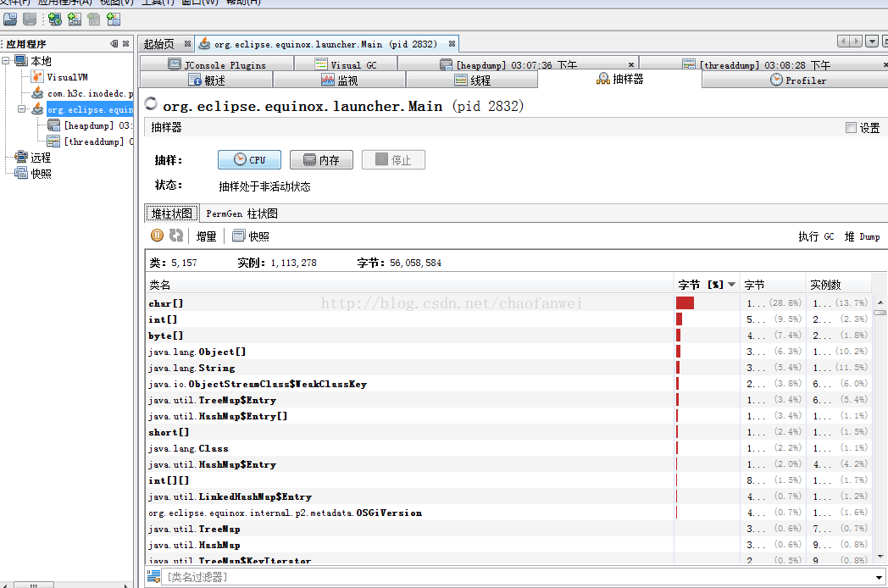The height and width of the screenshot is (588, 888).
Task: Sort by the 字节 [%] column
Action: (x=708, y=285)
